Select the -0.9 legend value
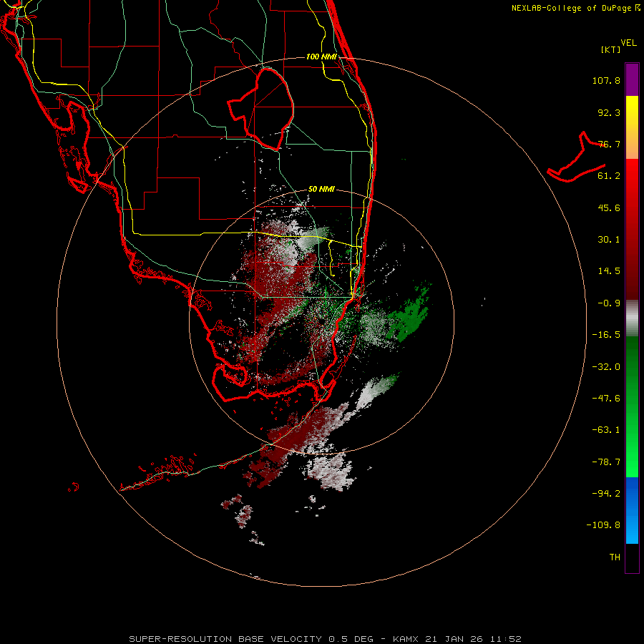The image size is (644, 644). (x=609, y=303)
